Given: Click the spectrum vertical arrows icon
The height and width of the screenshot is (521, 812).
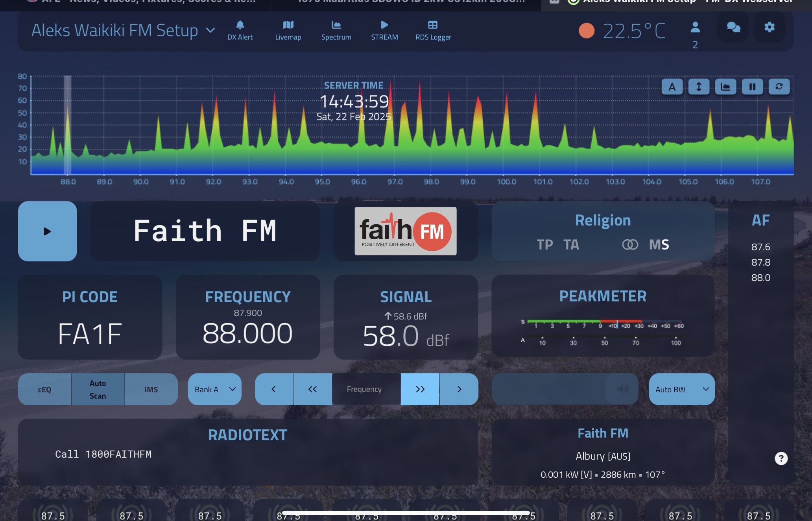Looking at the screenshot, I should (x=699, y=87).
